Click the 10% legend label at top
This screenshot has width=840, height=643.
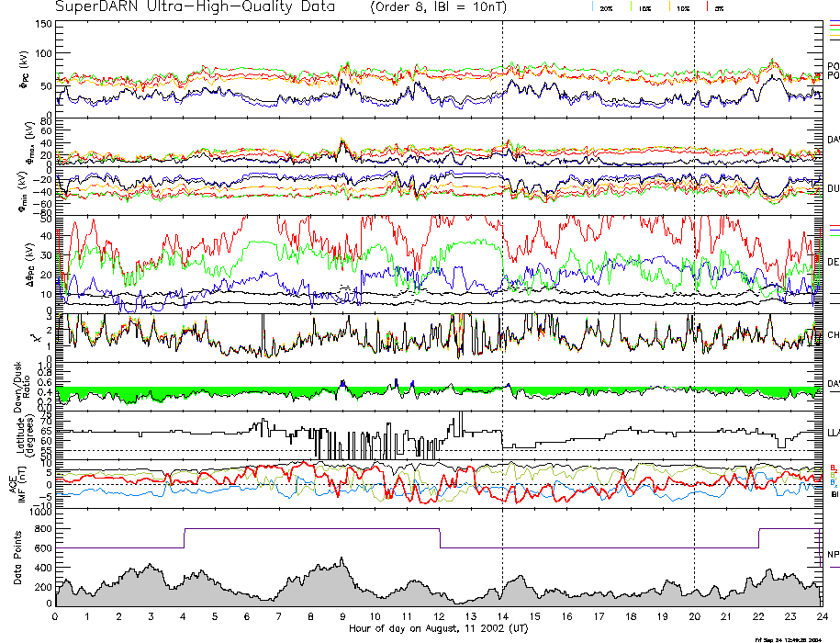click(x=682, y=8)
